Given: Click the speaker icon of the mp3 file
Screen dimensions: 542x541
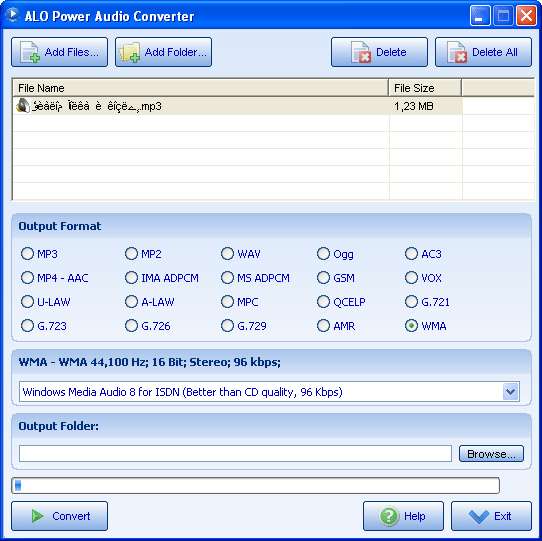Looking at the screenshot, I should [x=23, y=106].
